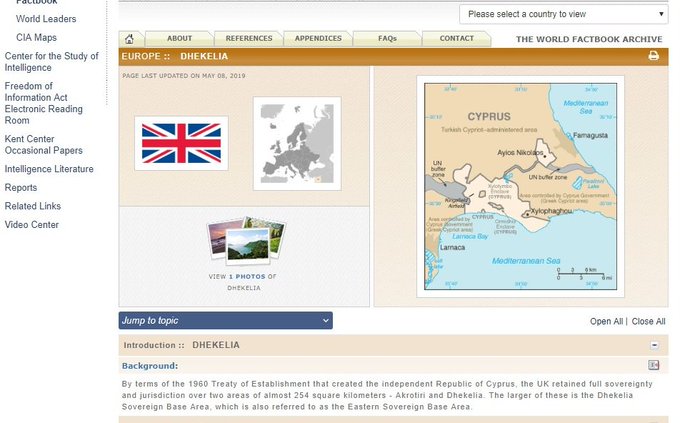
Task: Go to the FAQs tab
Action: 387,39
